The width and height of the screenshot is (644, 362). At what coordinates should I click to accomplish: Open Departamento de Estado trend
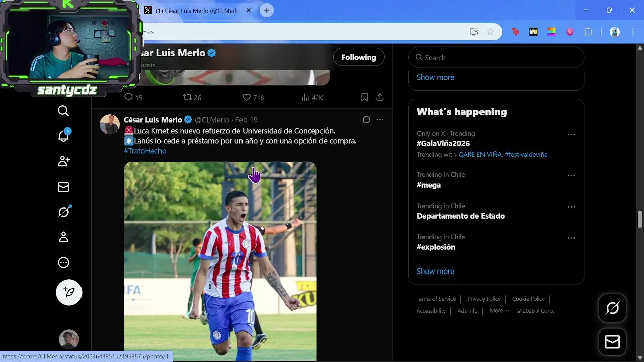pos(460,216)
